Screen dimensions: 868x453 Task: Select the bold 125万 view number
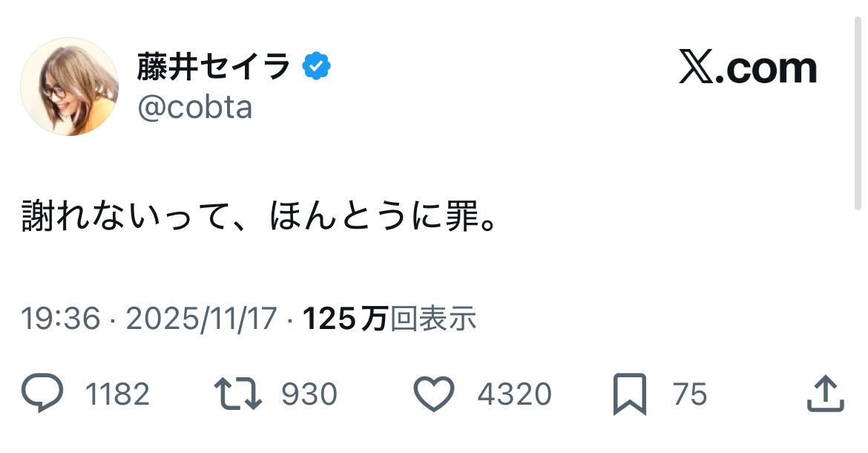[x=345, y=319]
